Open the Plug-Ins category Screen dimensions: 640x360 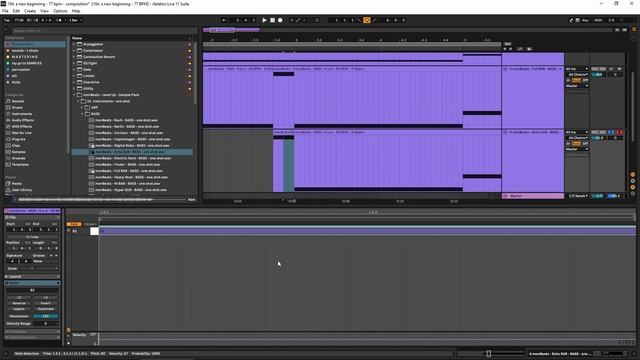pos(18,139)
